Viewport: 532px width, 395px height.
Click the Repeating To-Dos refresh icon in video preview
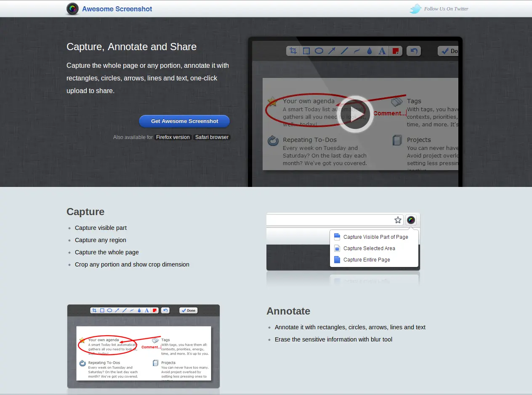pyautogui.click(x=273, y=140)
